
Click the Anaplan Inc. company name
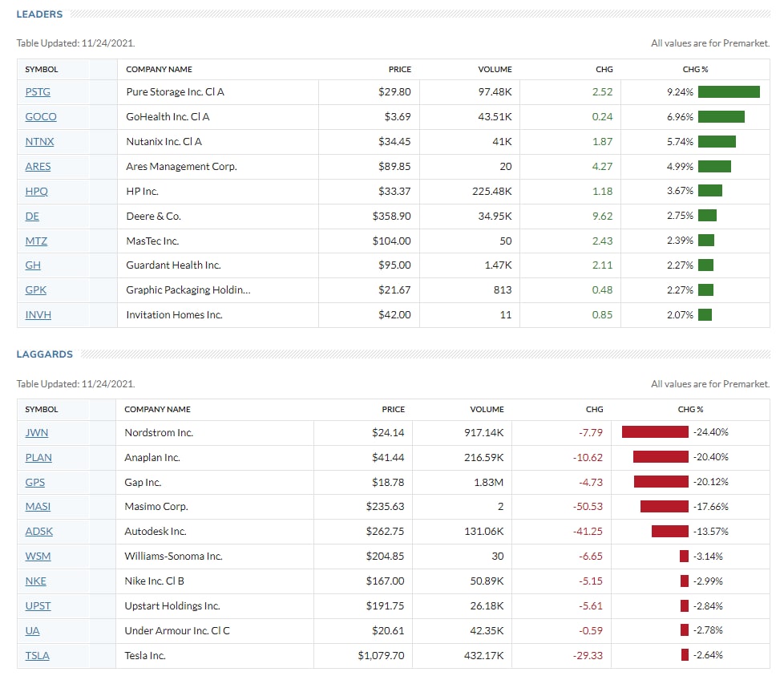pos(152,458)
